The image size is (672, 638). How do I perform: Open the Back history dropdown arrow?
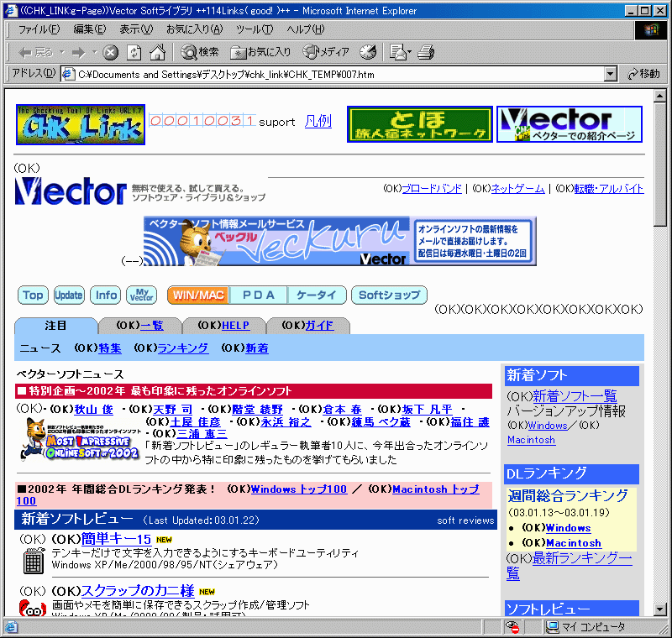[x=61, y=53]
